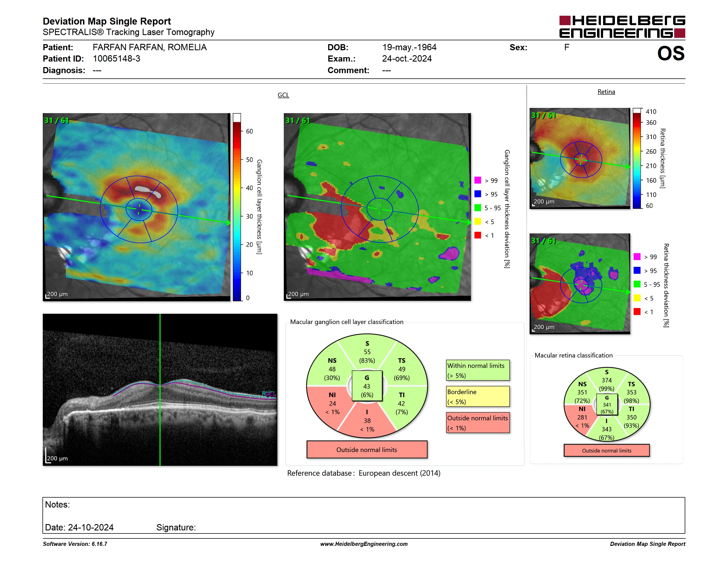728x563 pixels.
Task: Click the green scan position line on B-scan
Action: coord(160,390)
